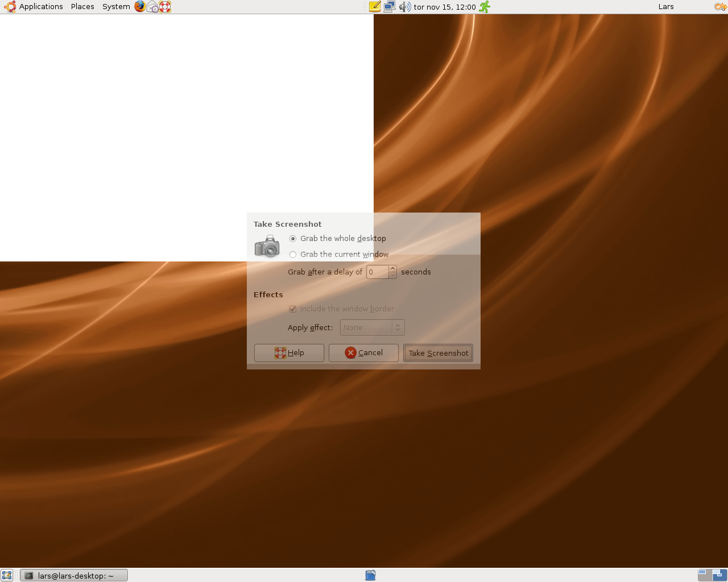Open the Places menu
Viewport: 728px width, 582px height.
(x=82, y=7)
